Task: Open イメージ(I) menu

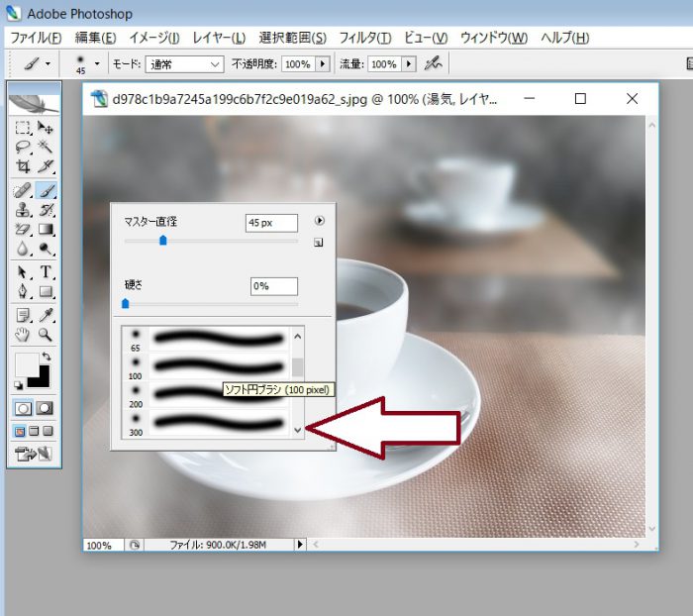Action: [154, 38]
